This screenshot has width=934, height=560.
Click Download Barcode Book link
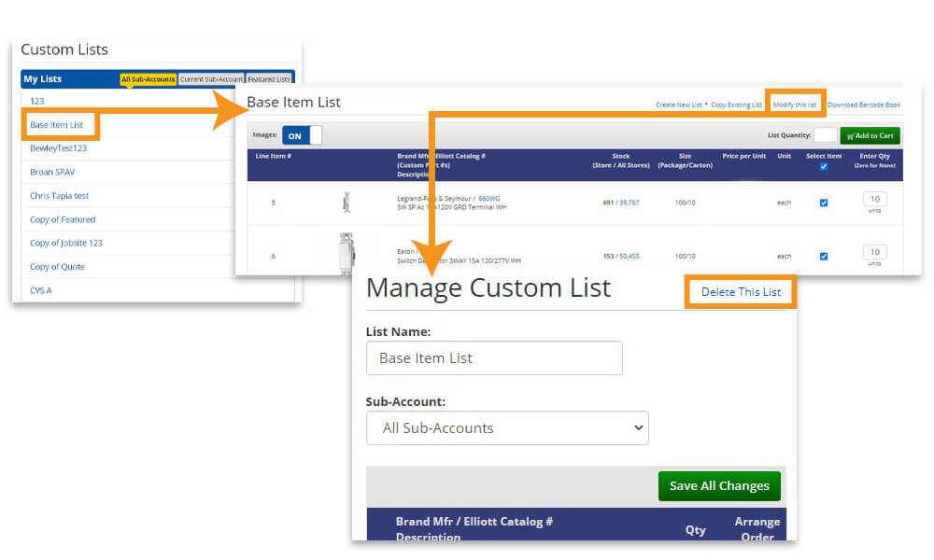[864, 105]
